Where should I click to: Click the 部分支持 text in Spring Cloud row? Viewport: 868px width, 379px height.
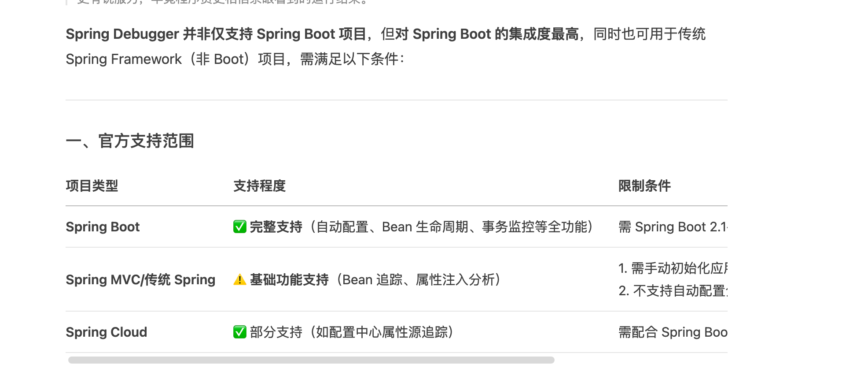coord(276,332)
